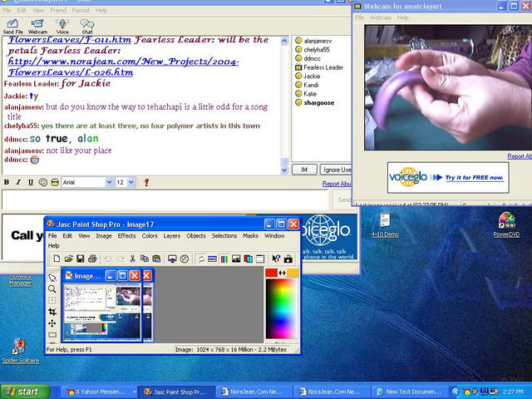Click Report Abuse link in webcam window
The image size is (532, 399).
(x=519, y=156)
